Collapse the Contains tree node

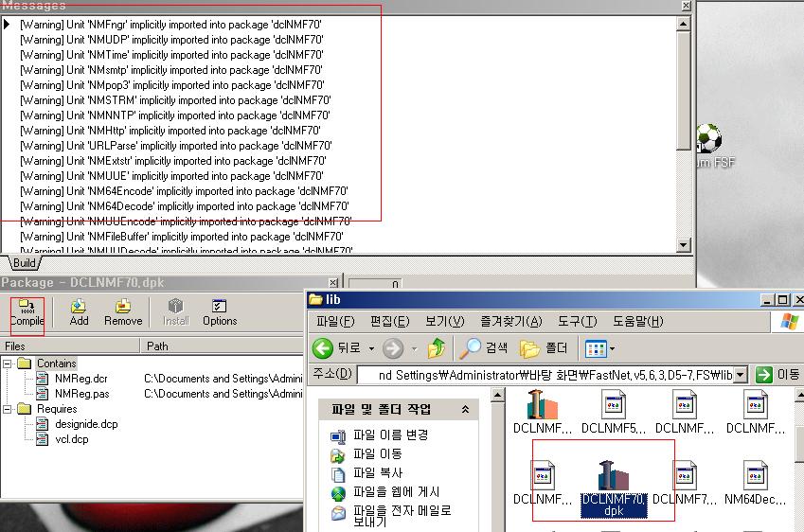pyautogui.click(x=9, y=364)
